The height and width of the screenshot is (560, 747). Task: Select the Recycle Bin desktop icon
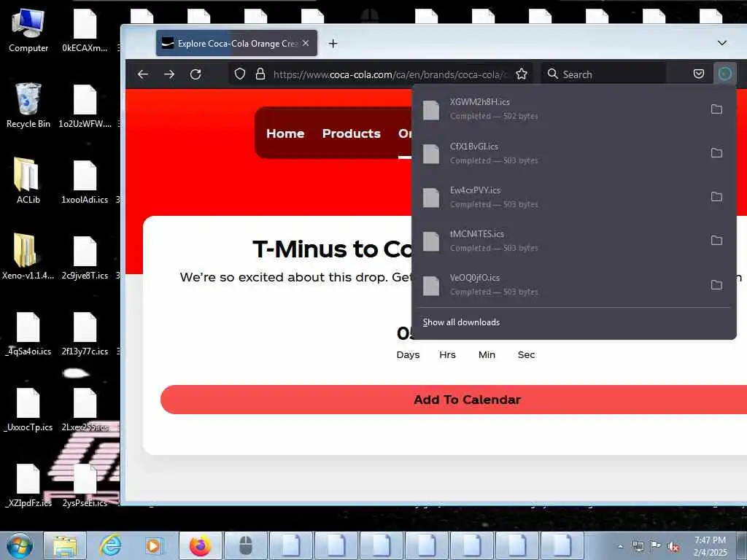(x=28, y=106)
